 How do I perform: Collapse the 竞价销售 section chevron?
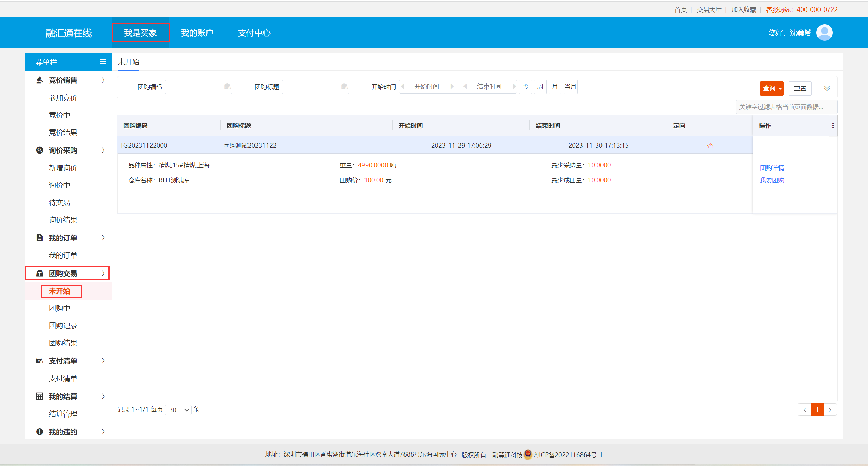pyautogui.click(x=103, y=80)
